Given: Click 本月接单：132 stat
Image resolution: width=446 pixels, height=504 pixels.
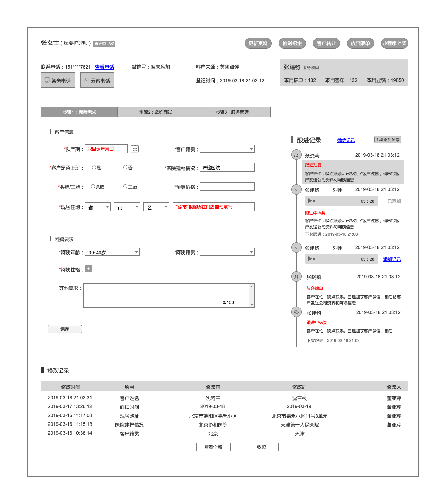Looking at the screenshot, I should (300, 80).
